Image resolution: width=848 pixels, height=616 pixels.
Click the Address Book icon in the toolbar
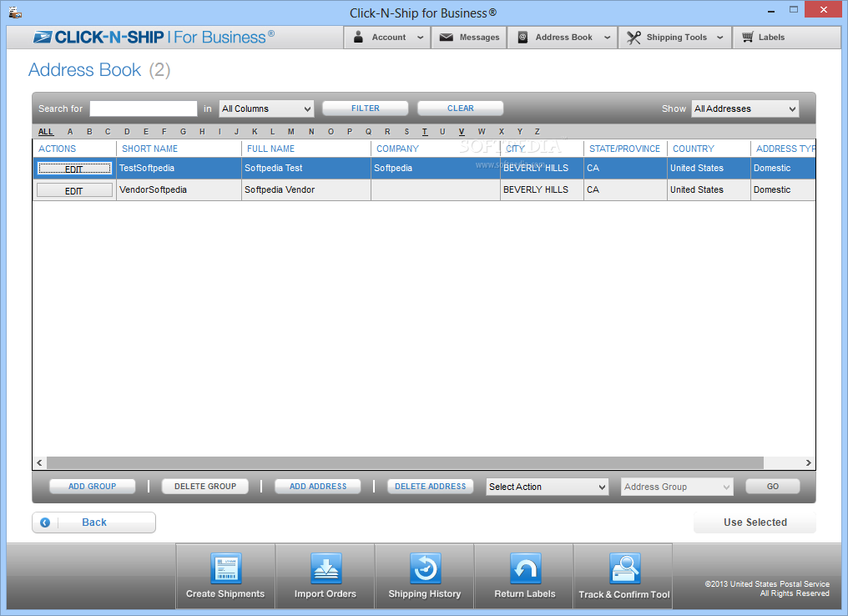coord(522,38)
